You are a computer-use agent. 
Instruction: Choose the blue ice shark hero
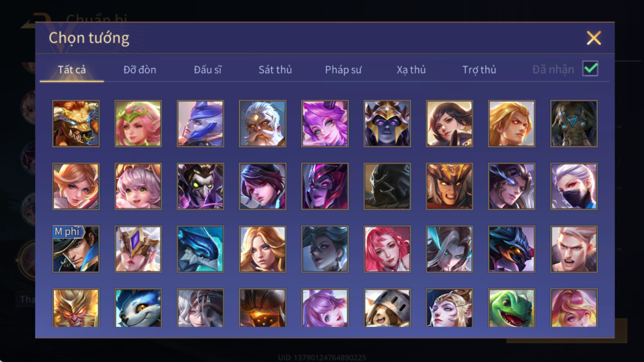pyautogui.click(x=201, y=249)
